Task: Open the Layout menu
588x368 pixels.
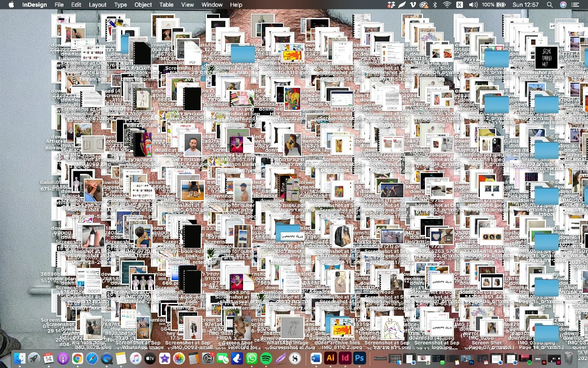Action: (98, 5)
